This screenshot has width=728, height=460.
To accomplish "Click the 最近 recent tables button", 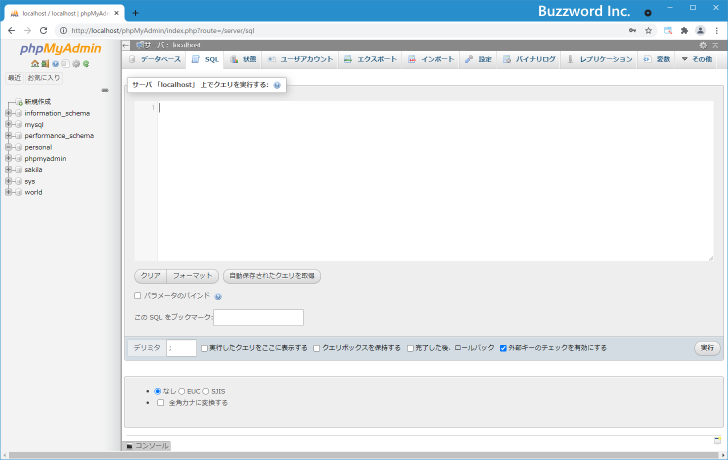I will [14, 78].
